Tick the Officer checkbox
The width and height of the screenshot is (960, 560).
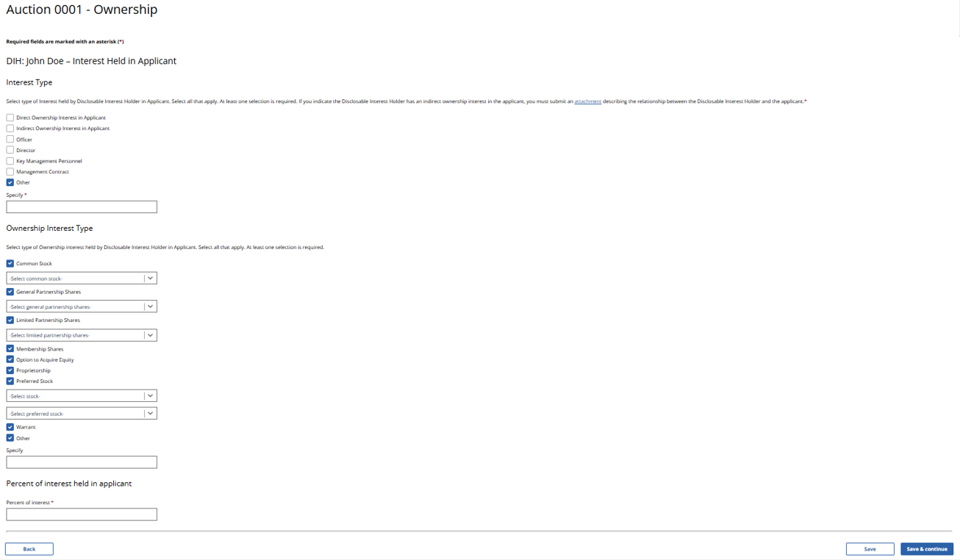point(10,139)
